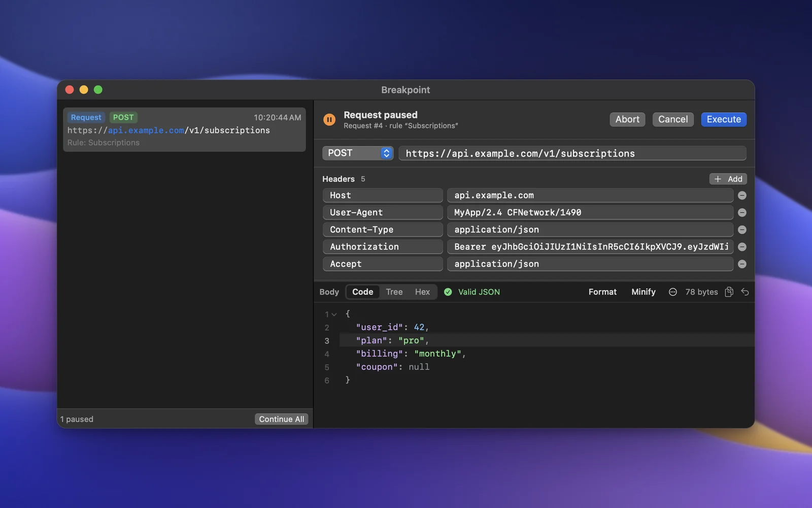
Task: Switch body view to Hex tab
Action: [x=422, y=292]
